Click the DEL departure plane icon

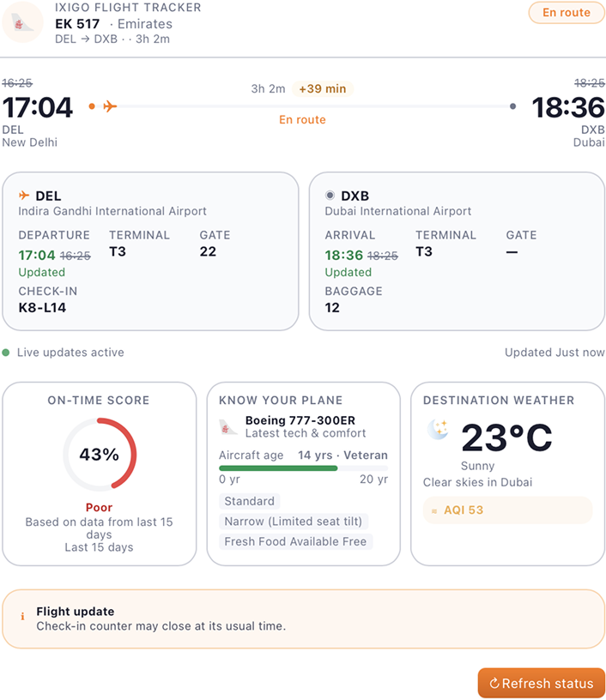(24, 196)
